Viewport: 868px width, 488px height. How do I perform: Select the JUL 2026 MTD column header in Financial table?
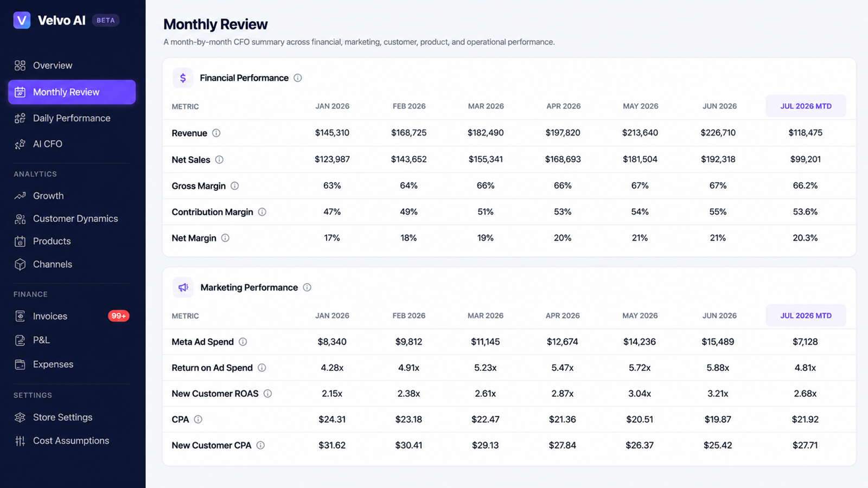[806, 106]
